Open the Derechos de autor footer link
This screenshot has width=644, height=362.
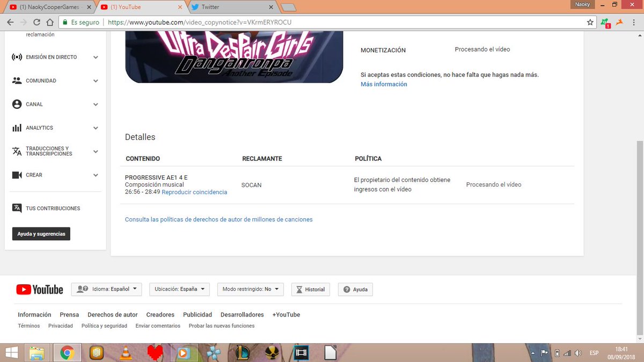coord(113,315)
